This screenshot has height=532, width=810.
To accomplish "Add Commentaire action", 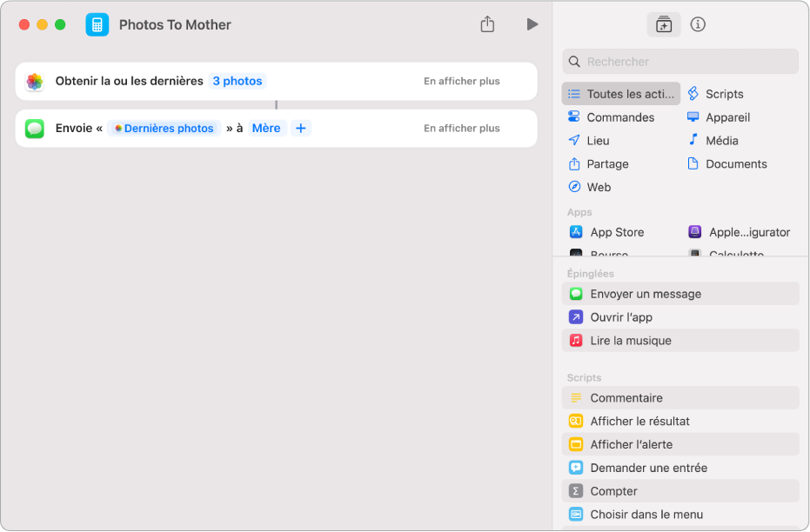I will click(680, 398).
